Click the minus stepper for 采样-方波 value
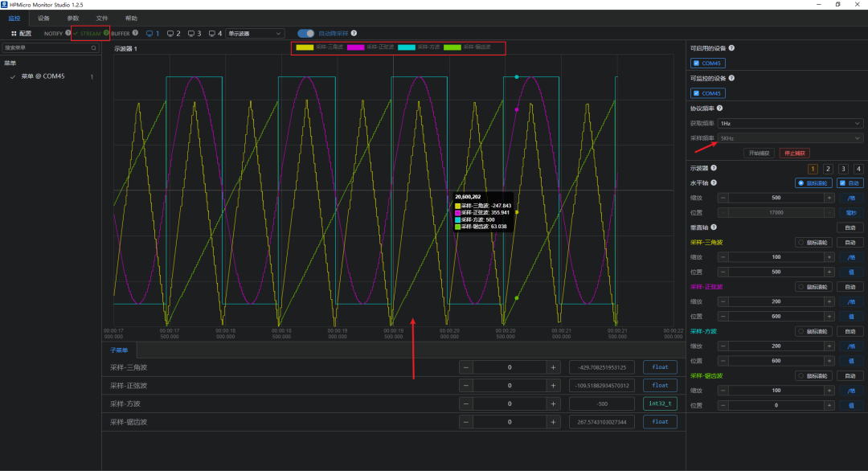Image resolution: width=868 pixels, height=471 pixels. (465, 403)
